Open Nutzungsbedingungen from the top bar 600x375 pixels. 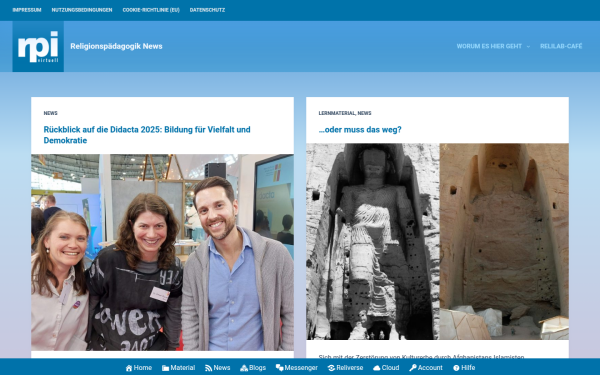[82, 10]
